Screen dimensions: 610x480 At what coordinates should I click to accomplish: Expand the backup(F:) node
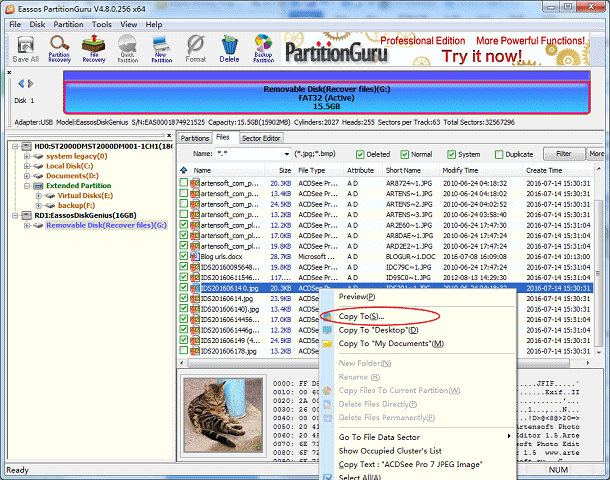pyautogui.click(x=38, y=205)
